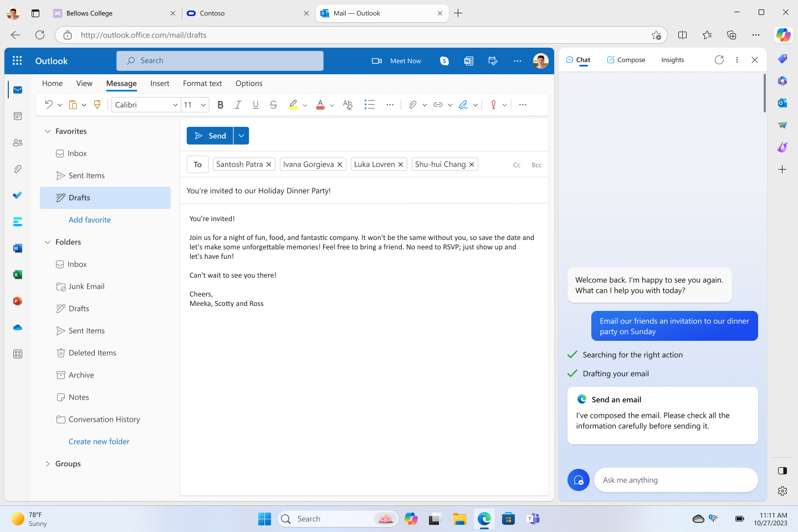Expand the Groups section

(x=47, y=463)
